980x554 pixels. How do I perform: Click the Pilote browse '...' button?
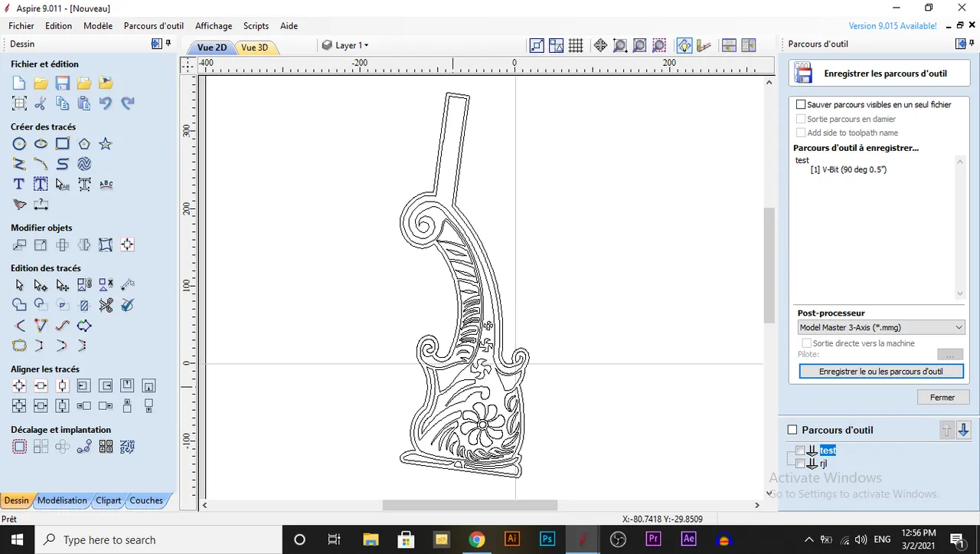tap(950, 355)
